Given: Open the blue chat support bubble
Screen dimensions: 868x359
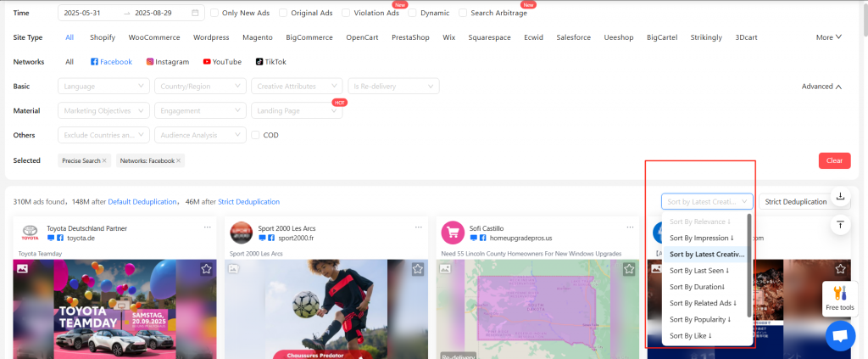Looking at the screenshot, I should click(x=840, y=336).
